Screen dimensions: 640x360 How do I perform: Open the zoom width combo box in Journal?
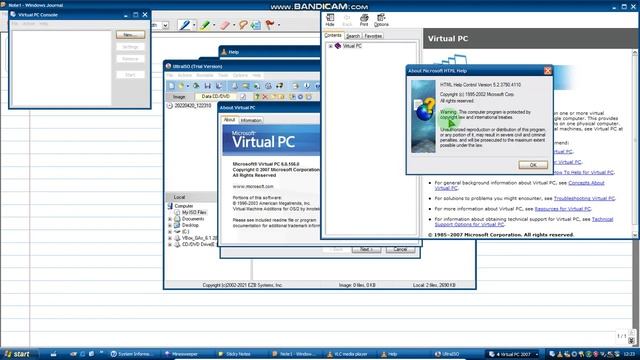coord(165,25)
